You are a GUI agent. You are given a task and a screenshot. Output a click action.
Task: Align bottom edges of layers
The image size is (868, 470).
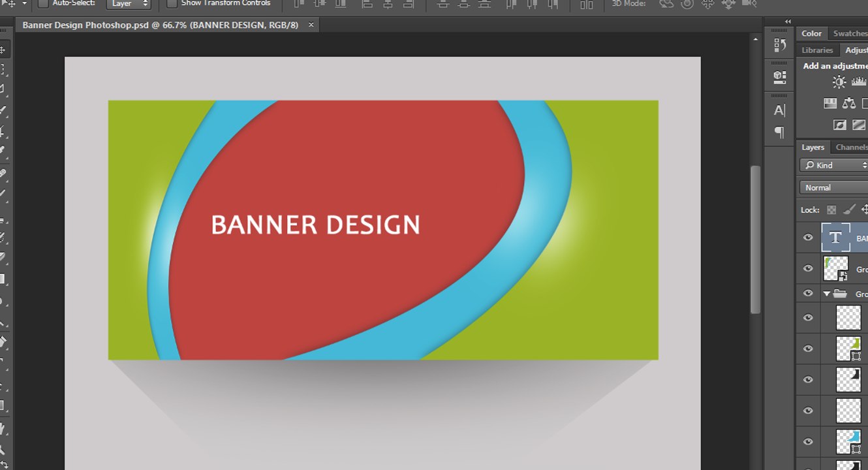341,4
